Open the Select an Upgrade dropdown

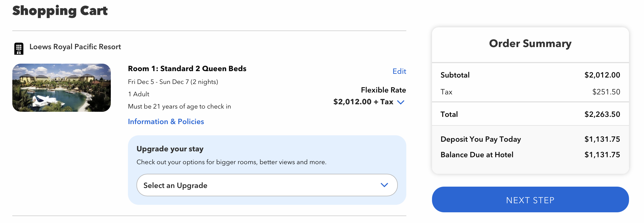(x=267, y=185)
